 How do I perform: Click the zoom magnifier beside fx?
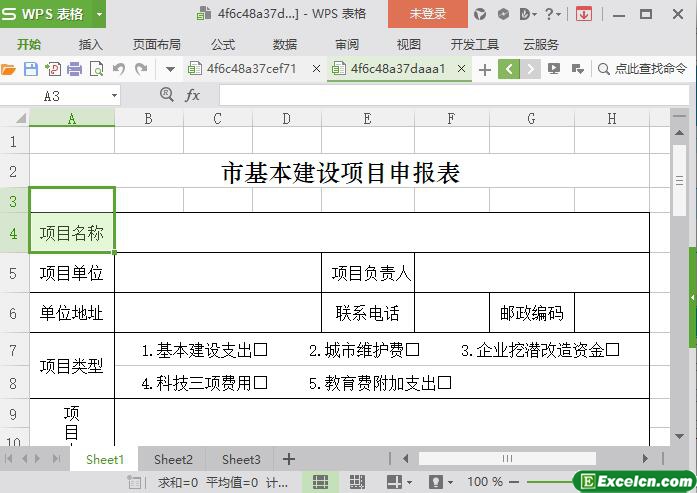point(167,94)
